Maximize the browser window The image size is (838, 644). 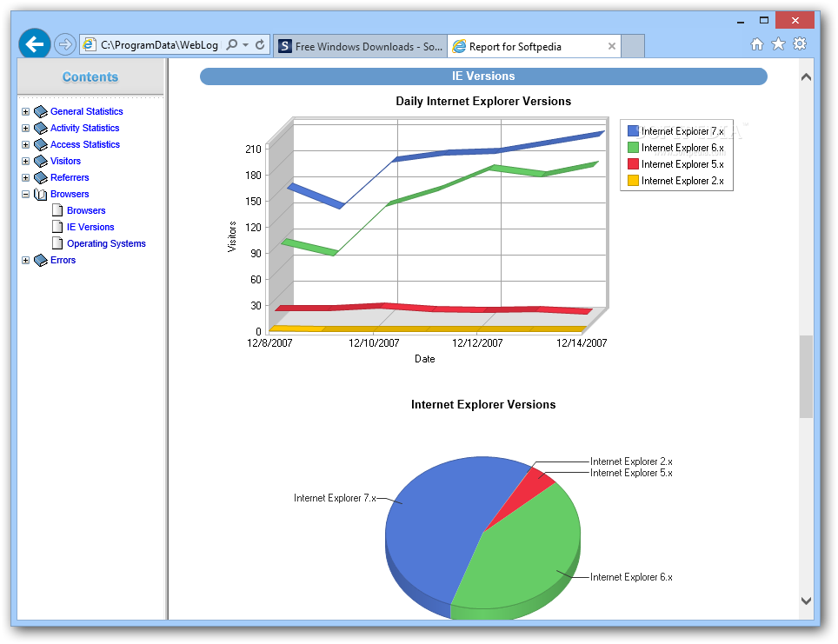coord(764,21)
